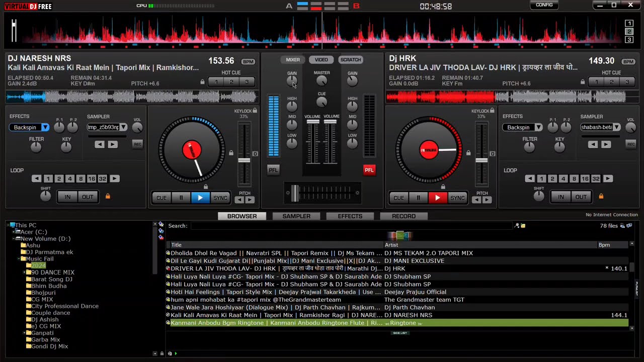Open the SAMPLER tab
Image resolution: width=644 pixels, height=362 pixels.
(x=296, y=216)
